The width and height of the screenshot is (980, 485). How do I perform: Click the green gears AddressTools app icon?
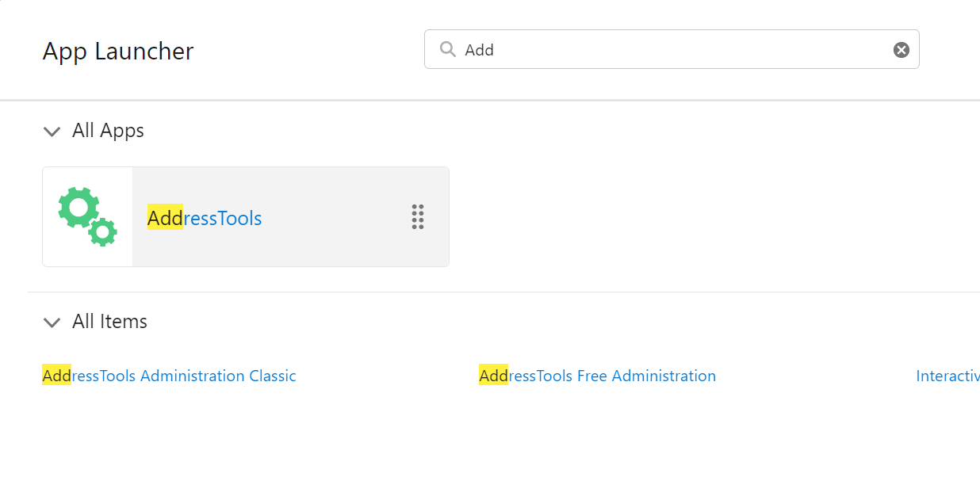pyautogui.click(x=87, y=216)
